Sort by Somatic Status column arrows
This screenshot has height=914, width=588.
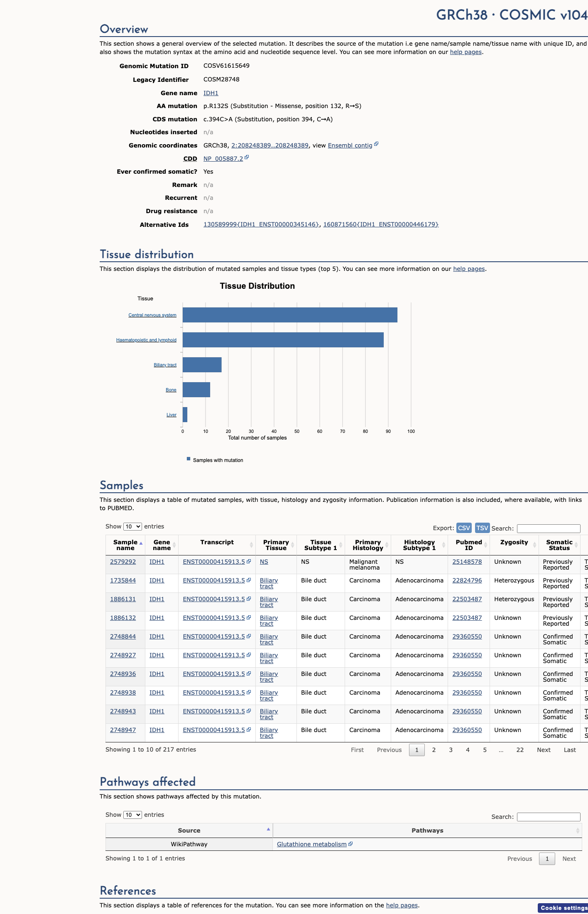[x=576, y=545]
